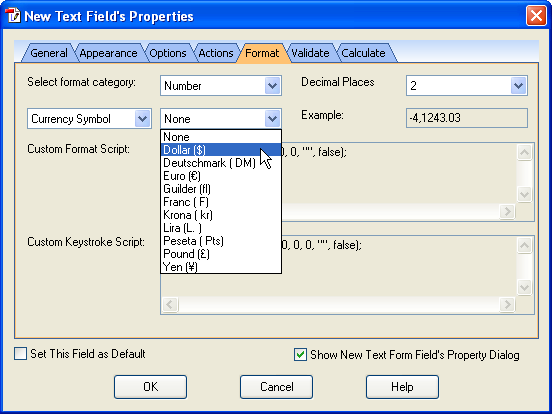
Task: Click the Example preview field
Action: (x=466, y=118)
